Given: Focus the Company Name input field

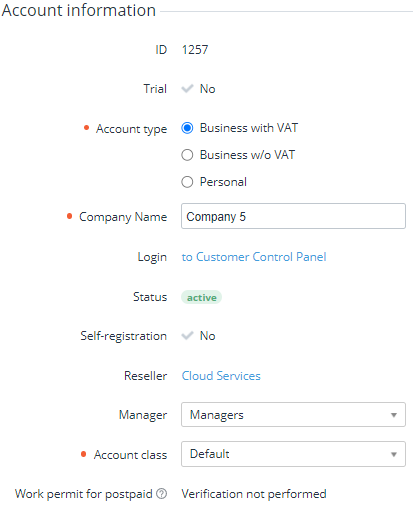Looking at the screenshot, I should [293, 216].
